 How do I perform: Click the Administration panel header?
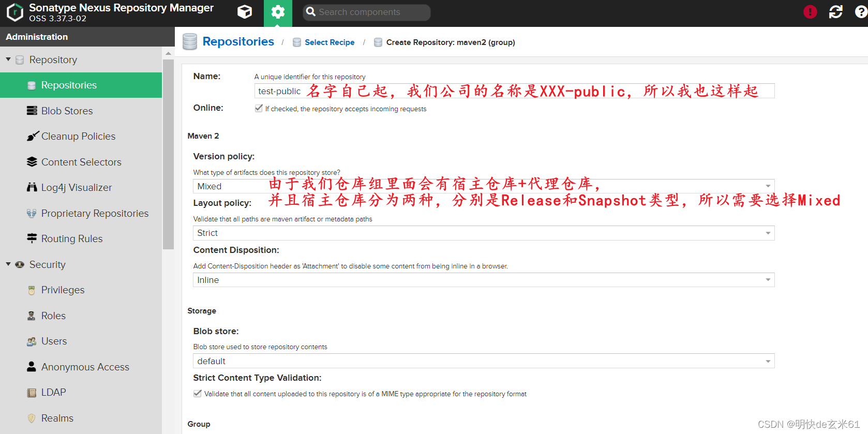coord(87,37)
